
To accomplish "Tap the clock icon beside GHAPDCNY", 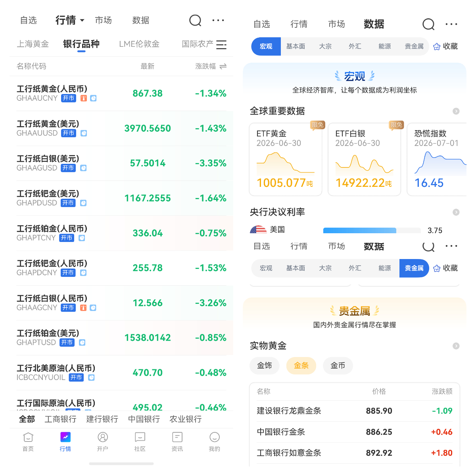I will pos(83,273).
